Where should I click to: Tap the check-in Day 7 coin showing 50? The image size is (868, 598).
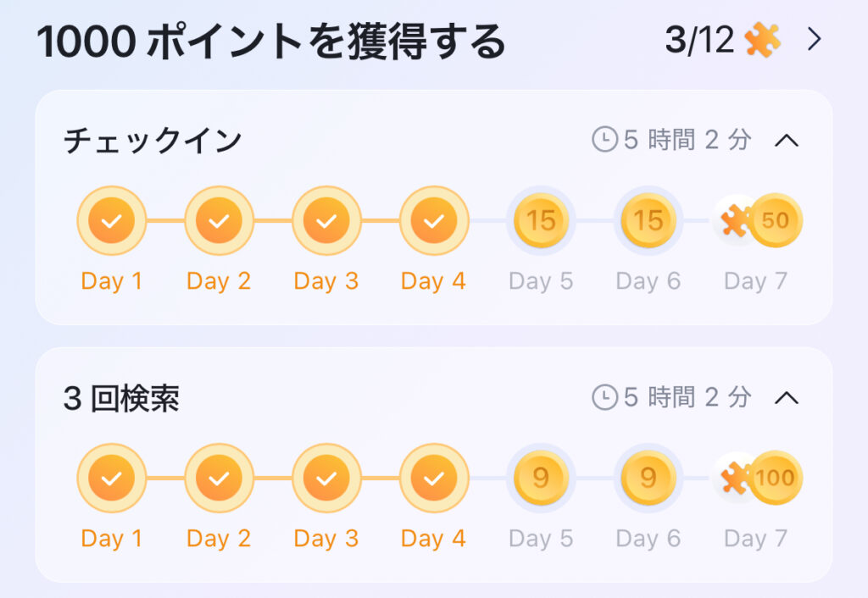tap(776, 220)
